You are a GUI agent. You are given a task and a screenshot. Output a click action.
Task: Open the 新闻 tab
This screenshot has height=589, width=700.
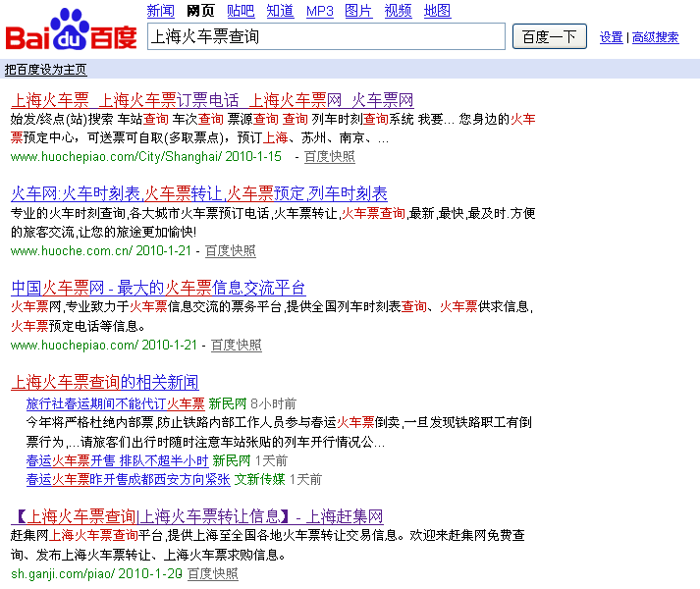tap(161, 11)
